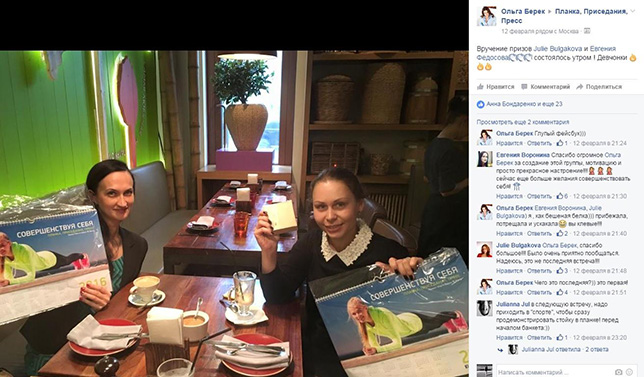The image size is (644, 377).
Task: Open the group privacy icon by the date
Action: point(587,31)
